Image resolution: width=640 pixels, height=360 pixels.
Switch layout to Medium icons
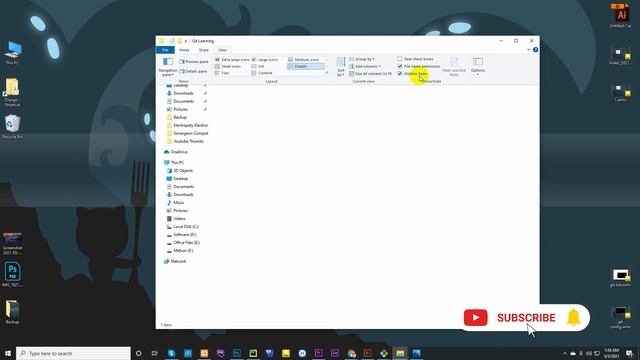[304, 60]
